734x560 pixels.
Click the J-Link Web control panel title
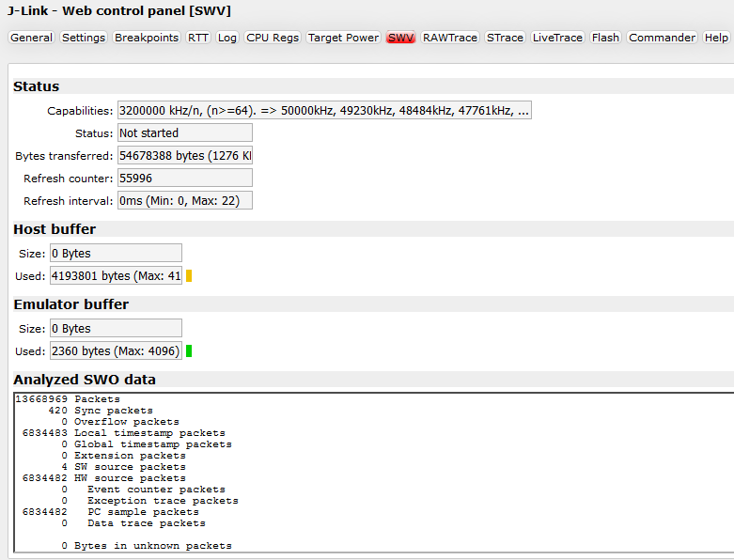tap(119, 10)
